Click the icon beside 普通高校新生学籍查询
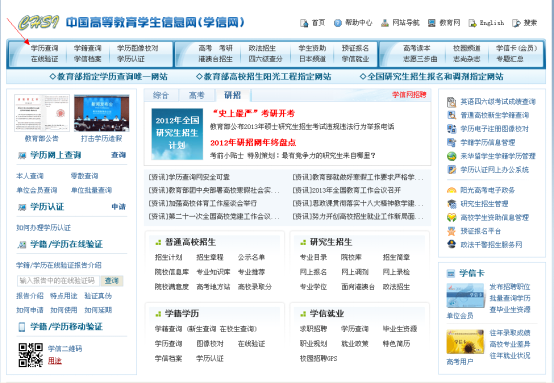The width and height of the screenshot is (554, 383). [452, 115]
